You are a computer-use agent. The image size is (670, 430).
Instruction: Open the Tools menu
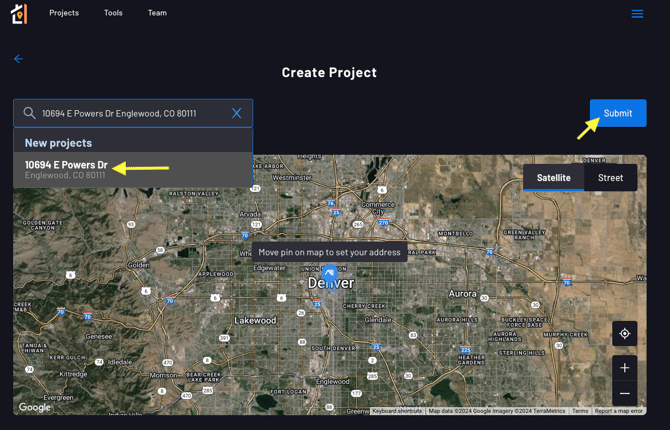[x=113, y=13]
